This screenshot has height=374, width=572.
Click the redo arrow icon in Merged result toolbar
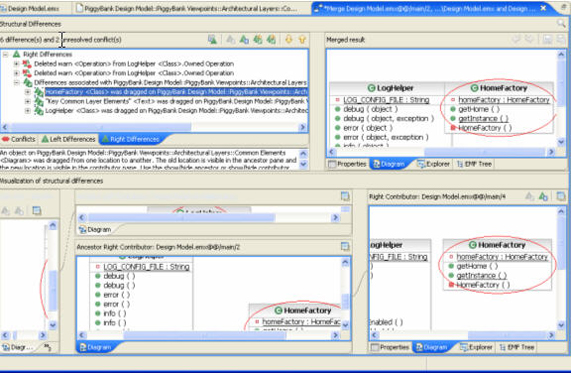click(x=529, y=39)
